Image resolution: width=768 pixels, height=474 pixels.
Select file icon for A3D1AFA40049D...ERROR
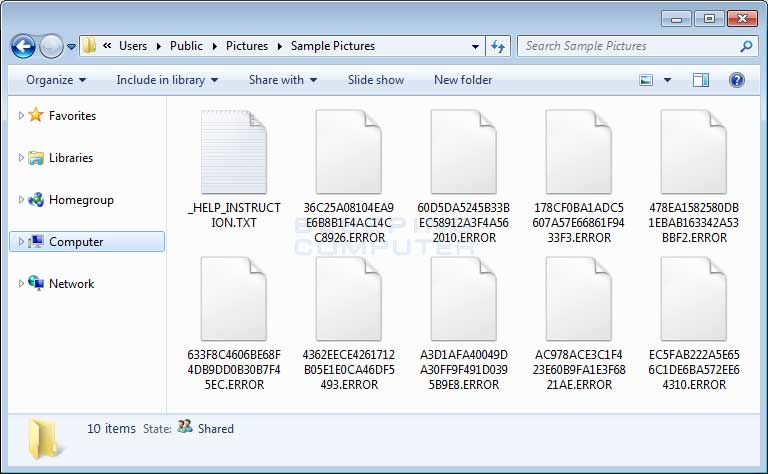coord(464,299)
